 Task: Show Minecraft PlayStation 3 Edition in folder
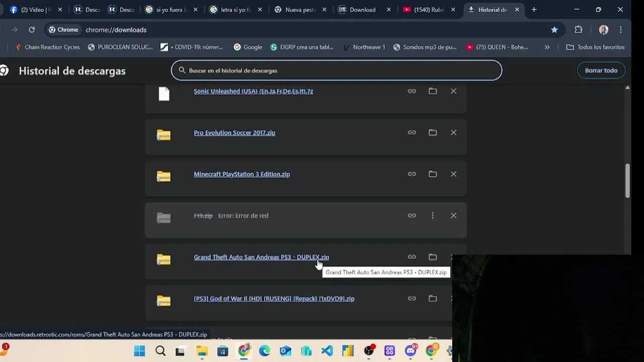point(433,174)
